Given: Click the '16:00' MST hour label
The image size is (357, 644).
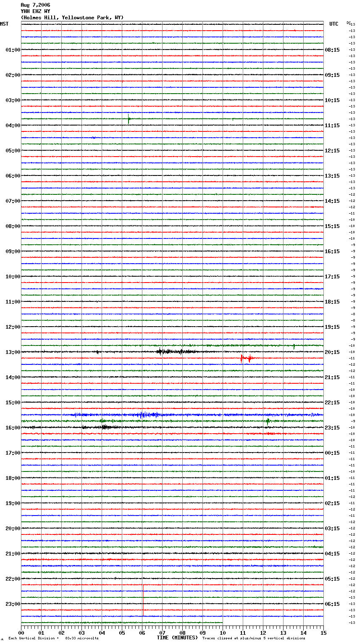Looking at the screenshot, I should (13, 428).
